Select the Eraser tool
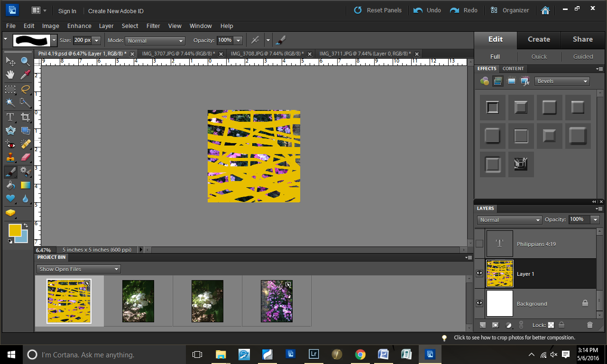The height and width of the screenshot is (364, 607). [26, 157]
